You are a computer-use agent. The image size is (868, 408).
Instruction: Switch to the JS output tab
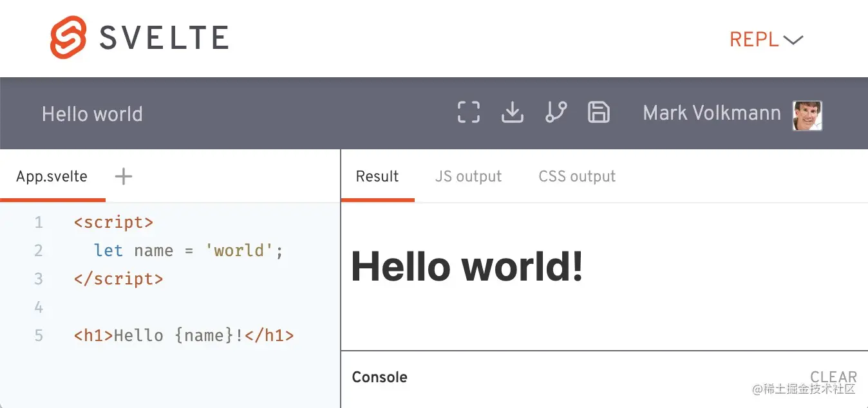[x=468, y=176]
